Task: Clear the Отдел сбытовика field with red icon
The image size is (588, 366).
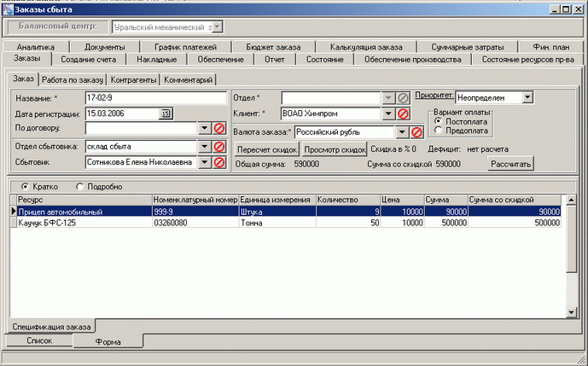Action: tap(219, 147)
